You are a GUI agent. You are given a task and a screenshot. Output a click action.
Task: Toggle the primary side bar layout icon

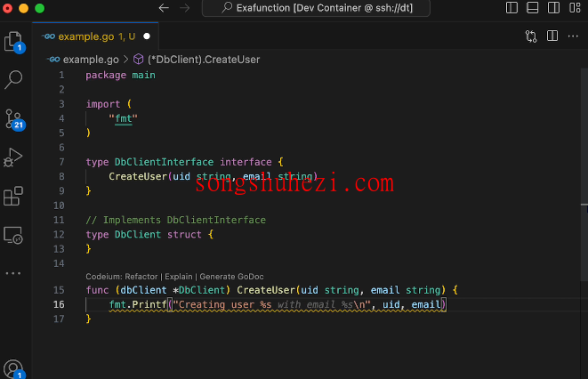(x=511, y=8)
